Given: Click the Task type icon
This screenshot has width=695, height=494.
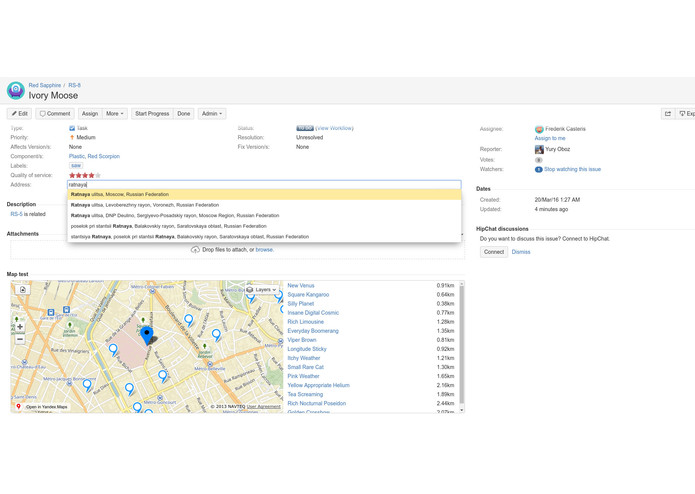Looking at the screenshot, I should pos(72,128).
